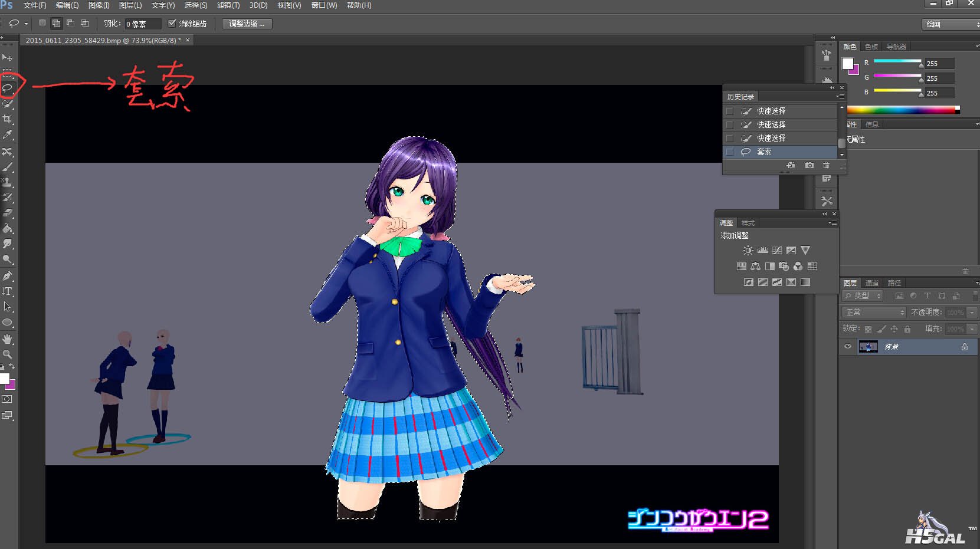Open the layer filter 类型 dropdown
Image resolution: width=980 pixels, height=549 pixels.
point(863,295)
